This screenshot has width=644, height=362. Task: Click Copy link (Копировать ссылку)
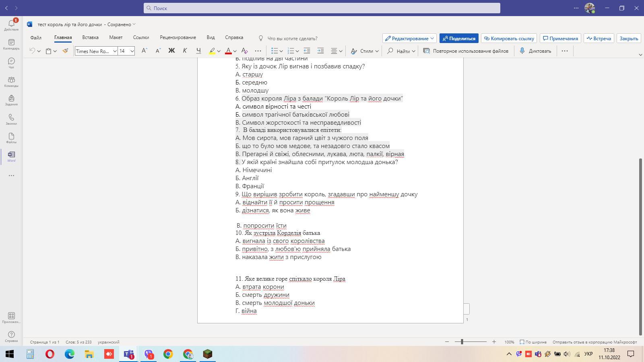[x=509, y=38]
